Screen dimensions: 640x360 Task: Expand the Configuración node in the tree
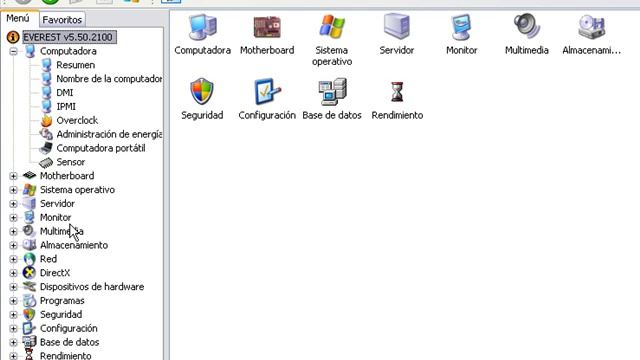pyautogui.click(x=13, y=329)
